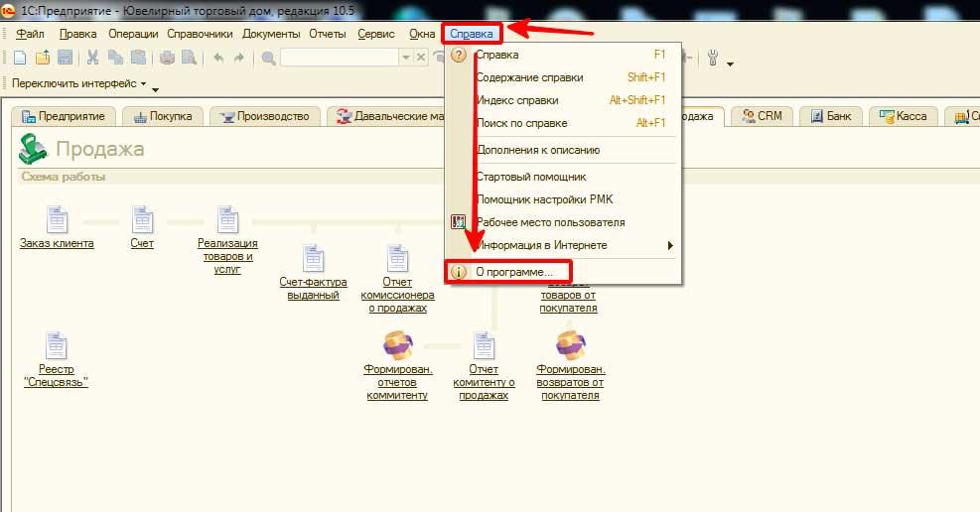Open the Документы menu

pos(271,34)
